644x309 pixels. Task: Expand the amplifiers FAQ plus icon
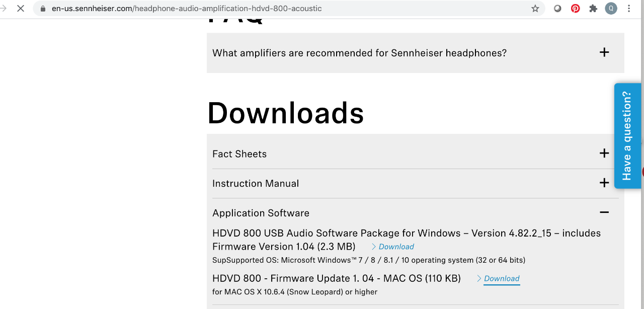click(604, 52)
